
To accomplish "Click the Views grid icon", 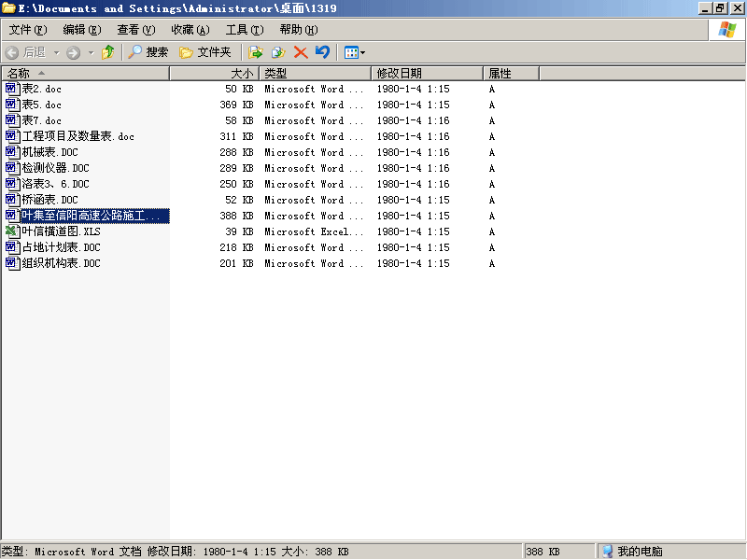I will (351, 52).
